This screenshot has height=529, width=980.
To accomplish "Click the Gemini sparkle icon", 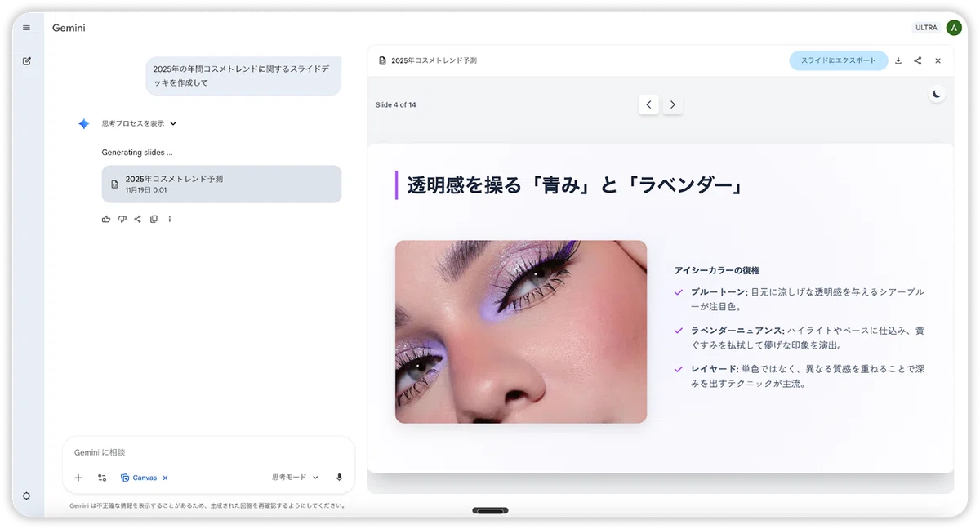I will click(83, 124).
